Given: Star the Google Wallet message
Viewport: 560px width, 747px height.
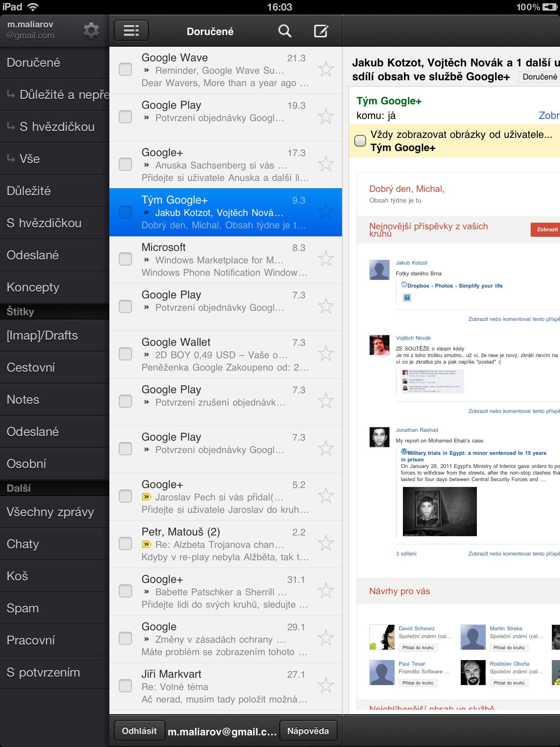Looking at the screenshot, I should click(326, 354).
